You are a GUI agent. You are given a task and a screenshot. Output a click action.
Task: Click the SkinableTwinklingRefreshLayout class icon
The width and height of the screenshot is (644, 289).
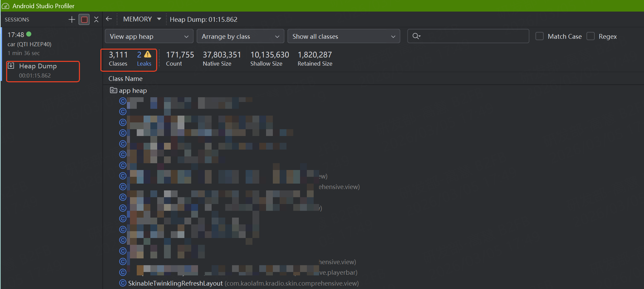tap(123, 283)
